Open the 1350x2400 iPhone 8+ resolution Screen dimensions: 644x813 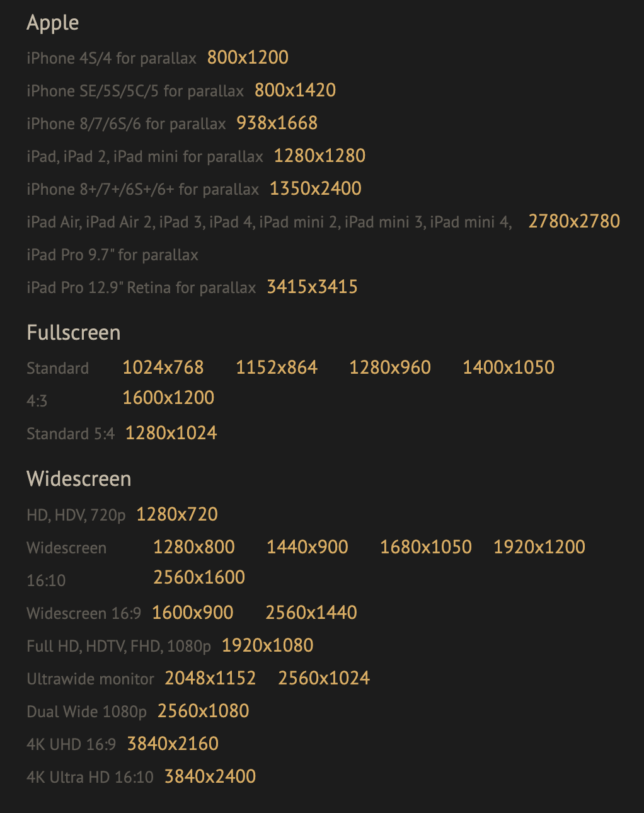coord(315,188)
